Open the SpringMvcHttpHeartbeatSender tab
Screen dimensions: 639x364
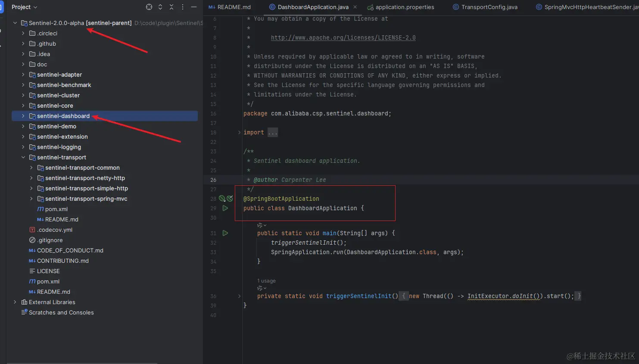tap(587, 7)
